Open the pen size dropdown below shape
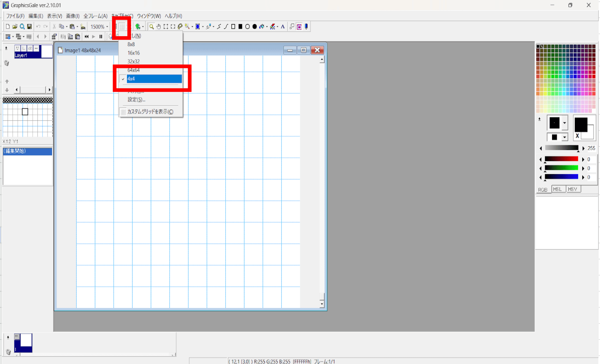Screen dimensions: 600x364 click(564, 137)
